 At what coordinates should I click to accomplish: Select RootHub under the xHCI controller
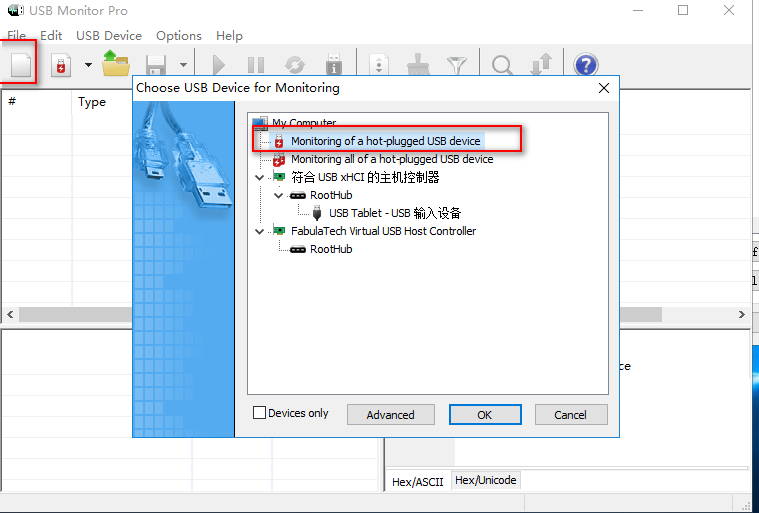tap(331, 195)
